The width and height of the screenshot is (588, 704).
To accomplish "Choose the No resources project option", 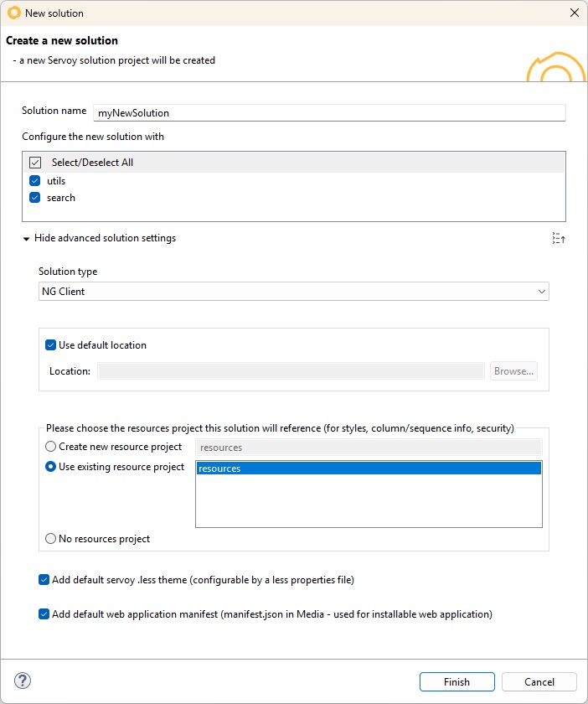I will (x=51, y=538).
